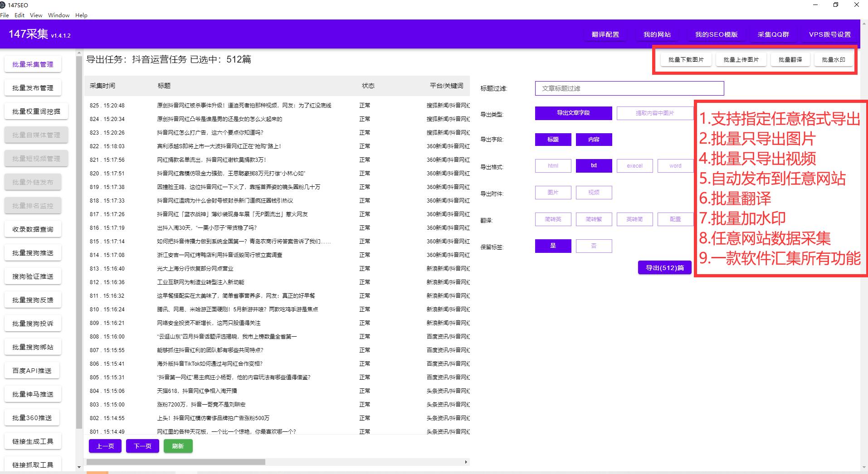868x474 pixels.
Task: Select 导出文章字段 export type
Action: (x=573, y=113)
